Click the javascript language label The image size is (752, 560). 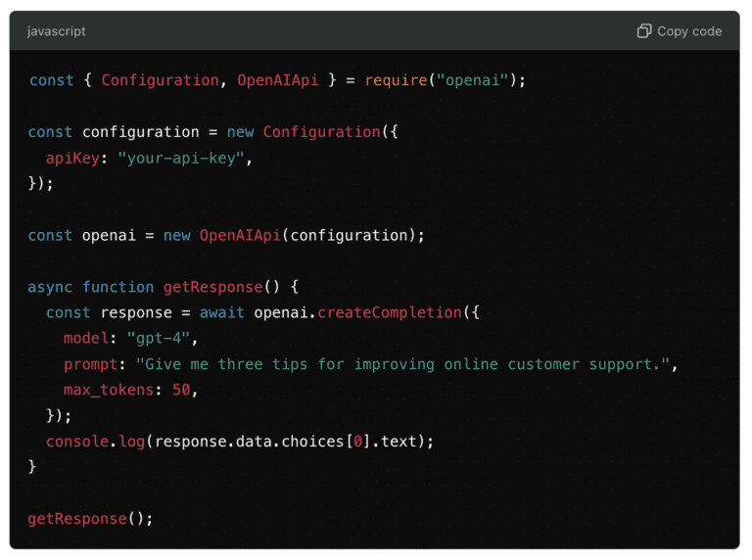(x=56, y=31)
